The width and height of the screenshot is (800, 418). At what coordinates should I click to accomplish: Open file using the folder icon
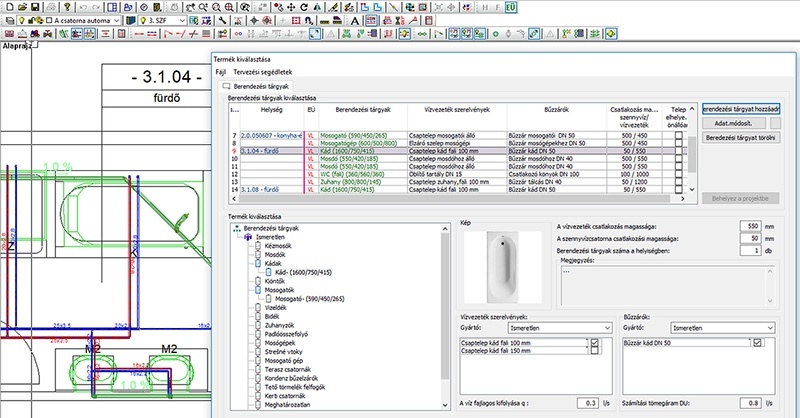pos(21,7)
